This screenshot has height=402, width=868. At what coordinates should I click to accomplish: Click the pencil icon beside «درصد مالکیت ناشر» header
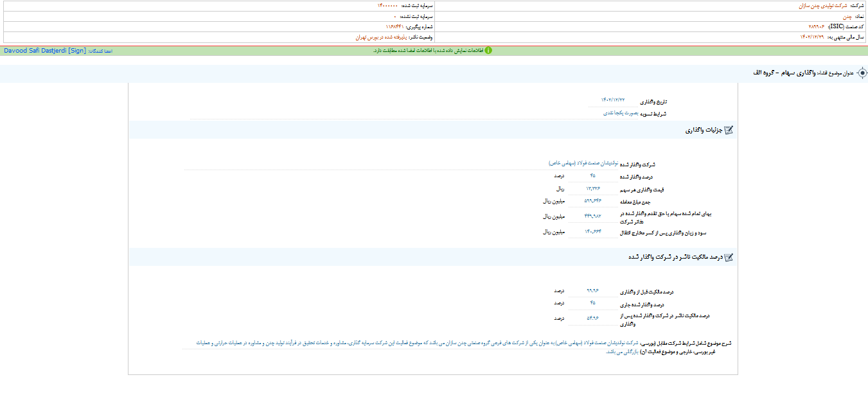[x=729, y=257]
